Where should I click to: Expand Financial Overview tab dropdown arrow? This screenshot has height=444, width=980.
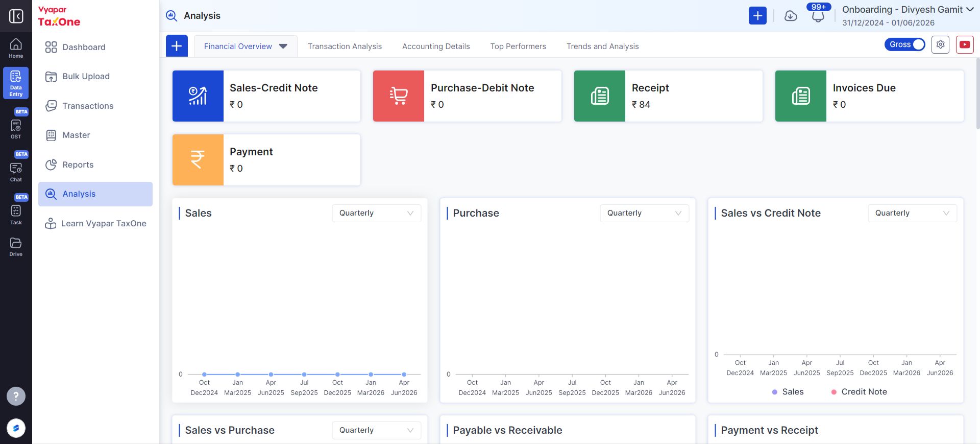pyautogui.click(x=283, y=46)
